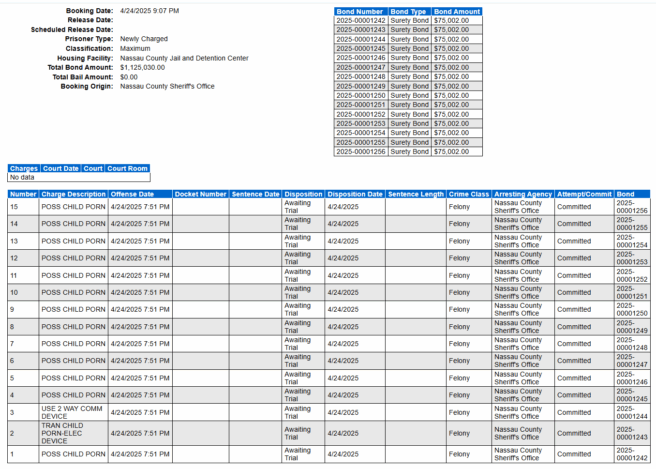Click the No data row in court table

79,177
